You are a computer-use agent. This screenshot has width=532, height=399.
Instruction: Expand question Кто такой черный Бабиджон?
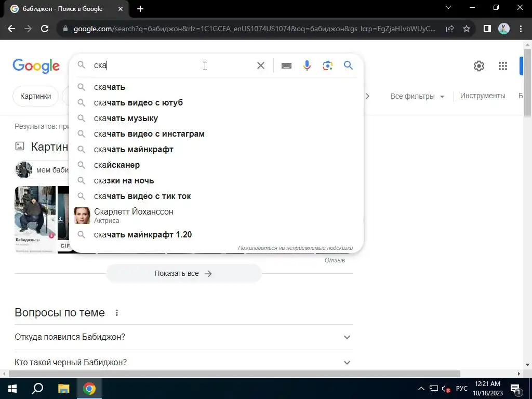point(183,362)
